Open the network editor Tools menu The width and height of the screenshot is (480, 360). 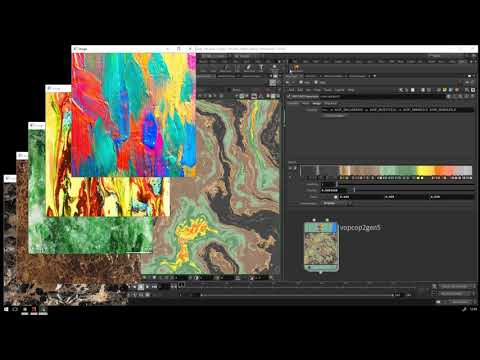click(328, 90)
